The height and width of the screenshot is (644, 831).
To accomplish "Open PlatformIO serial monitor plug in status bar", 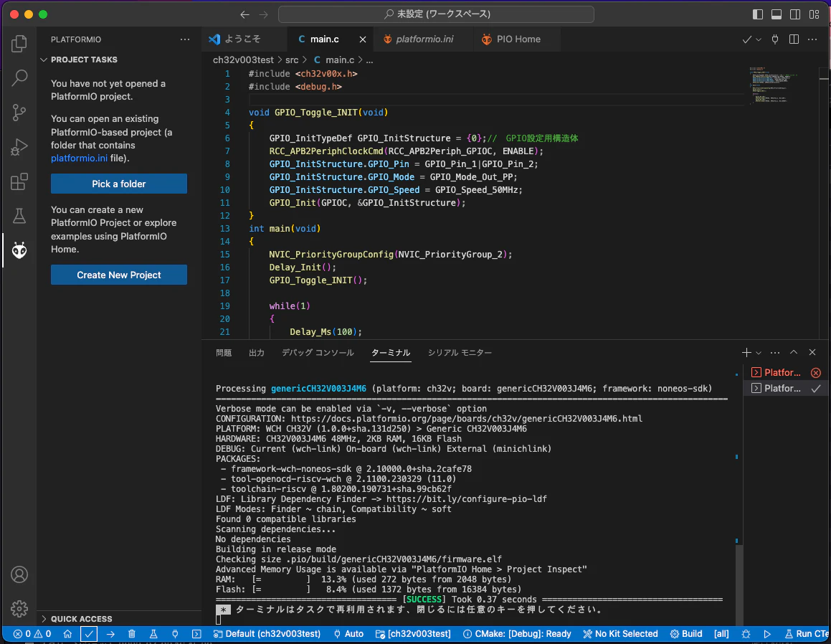I will (175, 634).
